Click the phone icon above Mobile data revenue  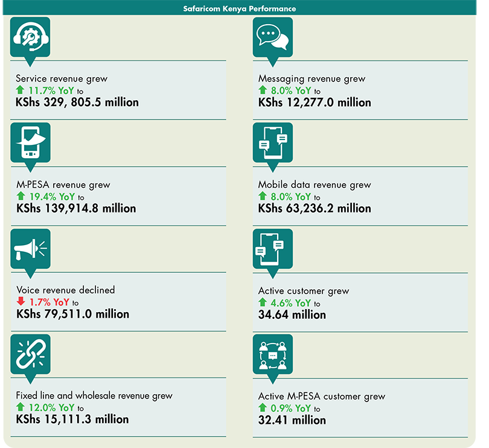273,142
